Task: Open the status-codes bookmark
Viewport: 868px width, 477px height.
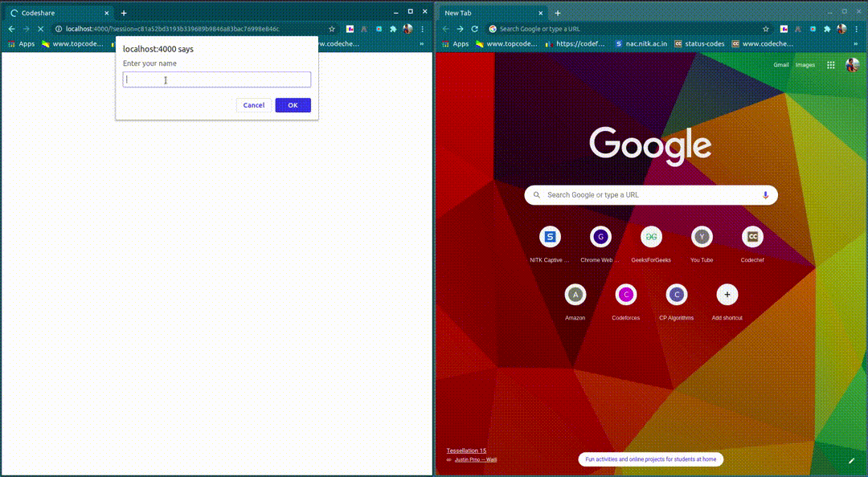Action: (x=699, y=43)
